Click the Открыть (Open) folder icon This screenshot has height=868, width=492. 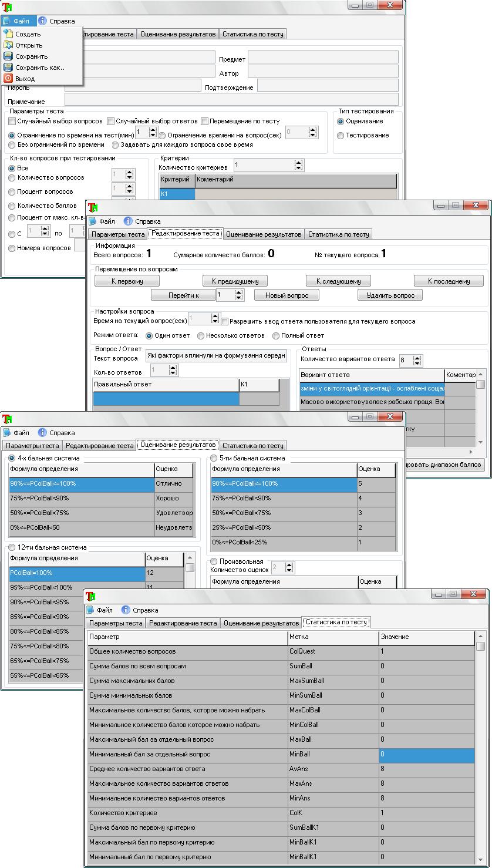[x=8, y=45]
